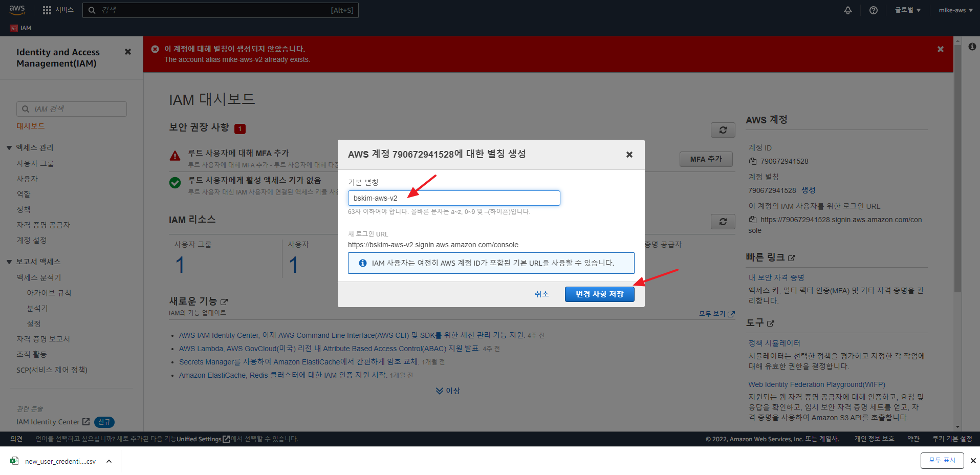Open Secrets Manager ElastiCache news link
The image size is (980, 475).
click(298, 362)
